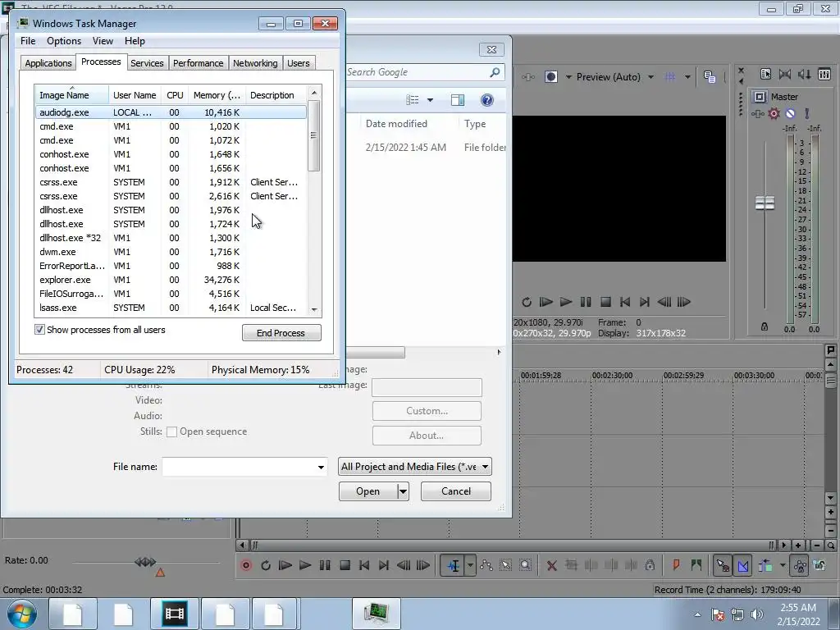Toggle the preview Overlays grid icon
The width and height of the screenshot is (840, 630).
click(669, 76)
